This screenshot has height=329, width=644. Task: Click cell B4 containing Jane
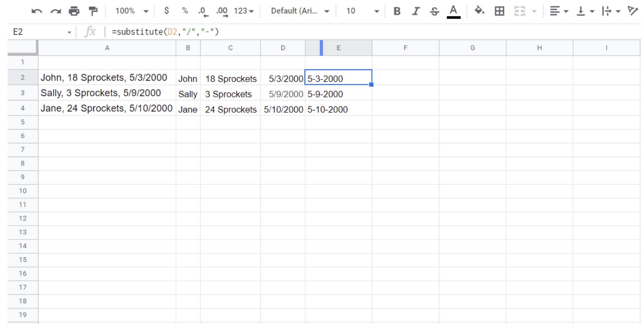[188, 108]
